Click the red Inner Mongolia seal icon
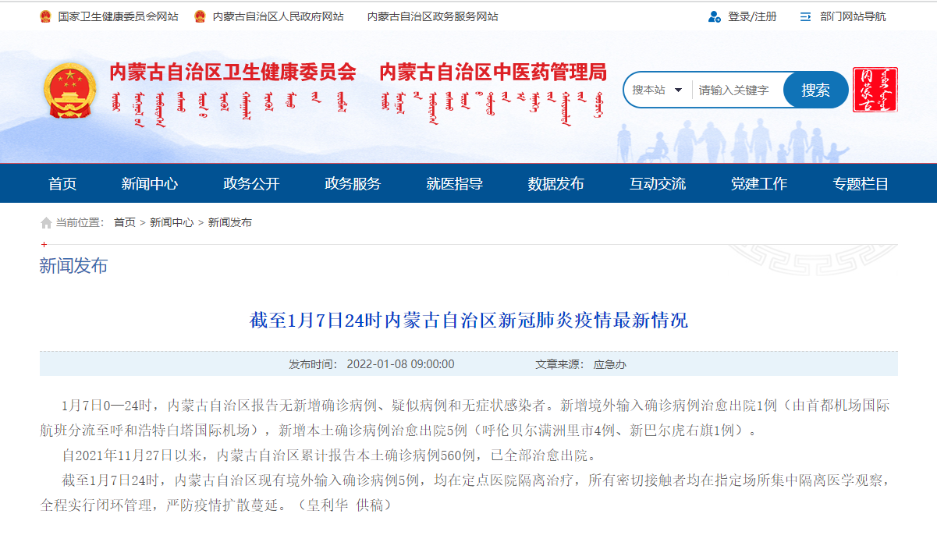Screen dimensions: 937x560 [875, 90]
